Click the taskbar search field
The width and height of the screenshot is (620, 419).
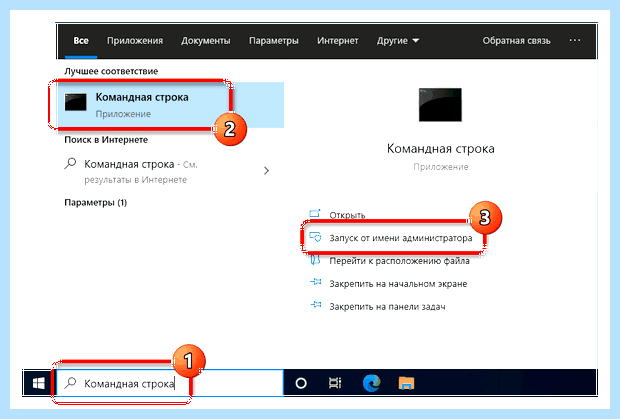click(170, 383)
